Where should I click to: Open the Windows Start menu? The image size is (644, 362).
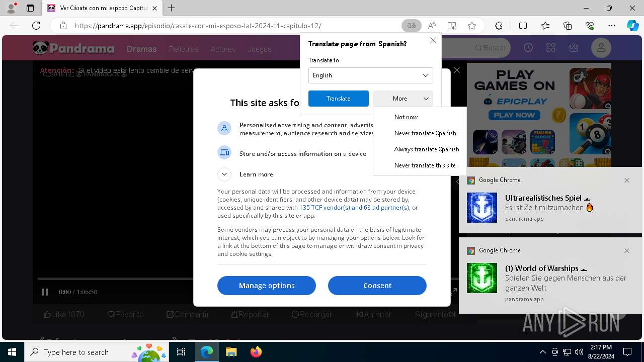pos(12,352)
